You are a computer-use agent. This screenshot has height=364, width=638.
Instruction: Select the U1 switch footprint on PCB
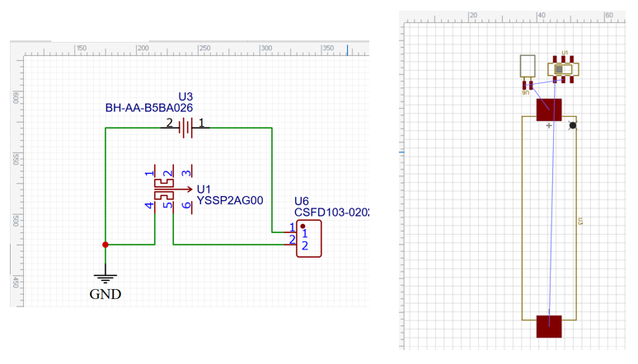click(563, 70)
